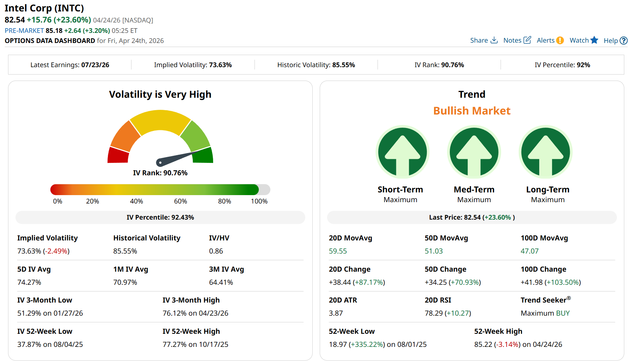Click the Intel Corp (INTC) title

pyautogui.click(x=44, y=8)
